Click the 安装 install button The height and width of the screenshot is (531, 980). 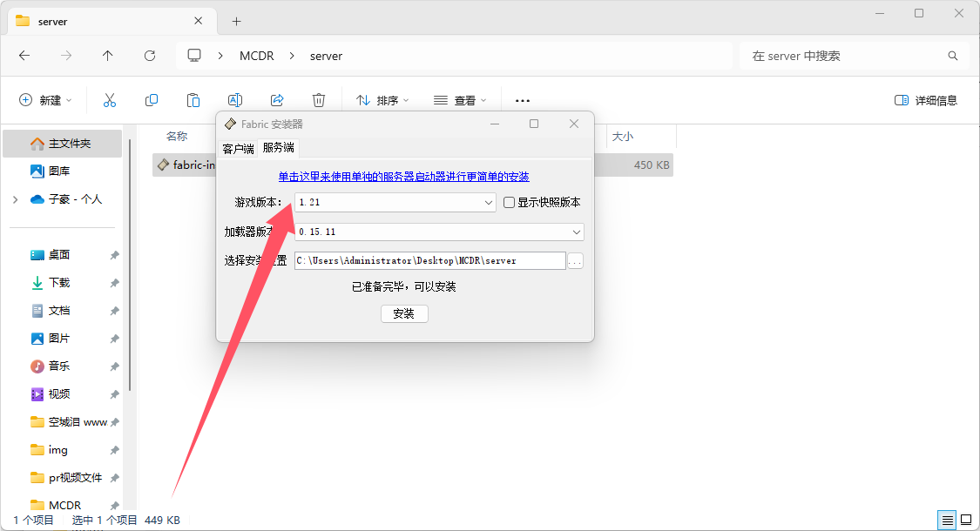coord(404,313)
